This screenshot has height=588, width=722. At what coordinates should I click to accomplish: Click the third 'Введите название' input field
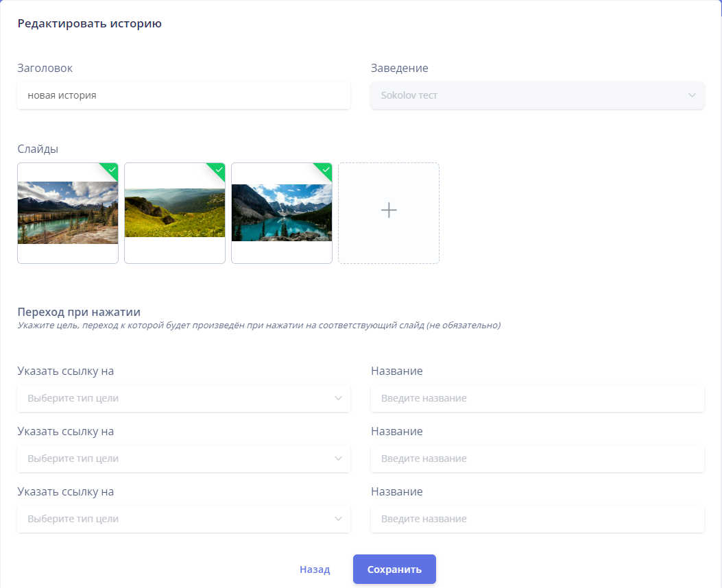click(x=537, y=519)
